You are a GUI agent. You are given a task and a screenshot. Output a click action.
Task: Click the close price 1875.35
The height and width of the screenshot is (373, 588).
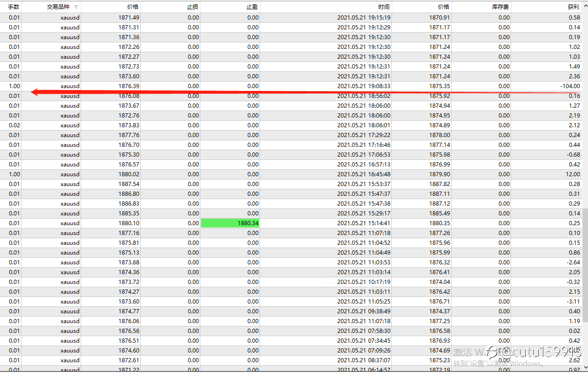click(440, 86)
